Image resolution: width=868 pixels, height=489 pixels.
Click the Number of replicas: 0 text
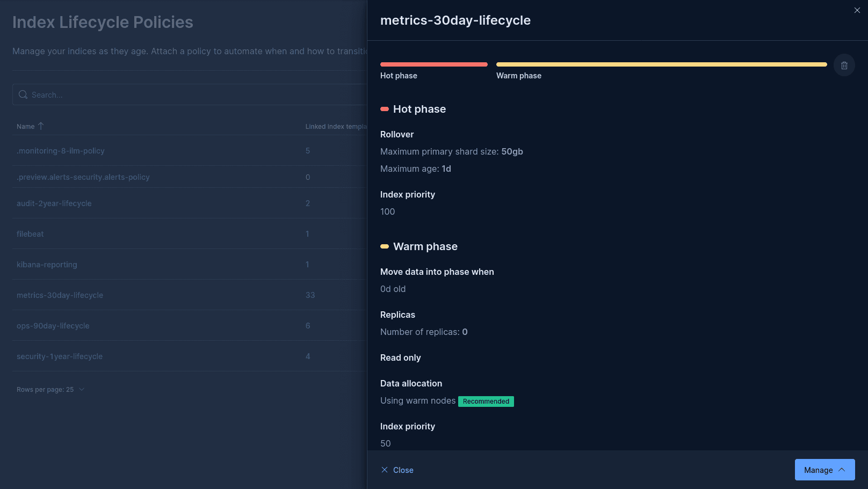pos(424,332)
